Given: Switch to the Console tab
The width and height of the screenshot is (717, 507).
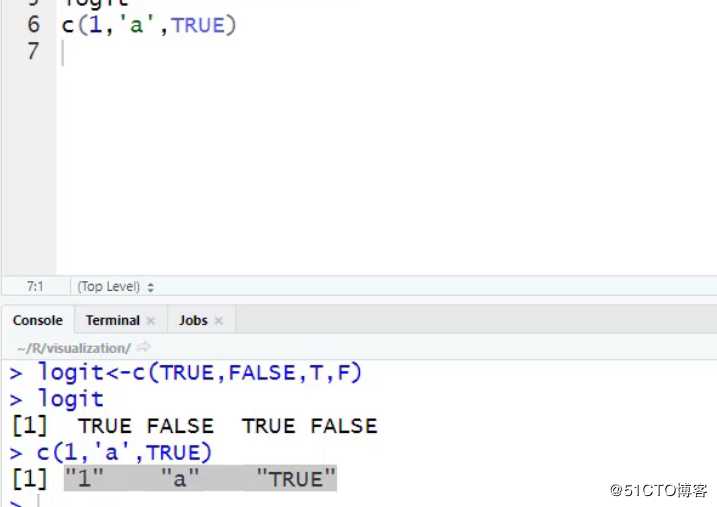Looking at the screenshot, I should click(x=37, y=320).
